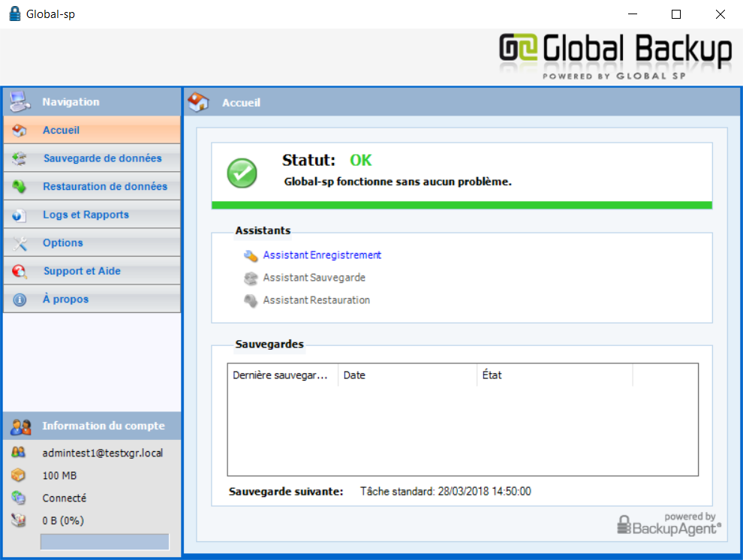Click the Logs et Rapports icon

(x=20, y=215)
